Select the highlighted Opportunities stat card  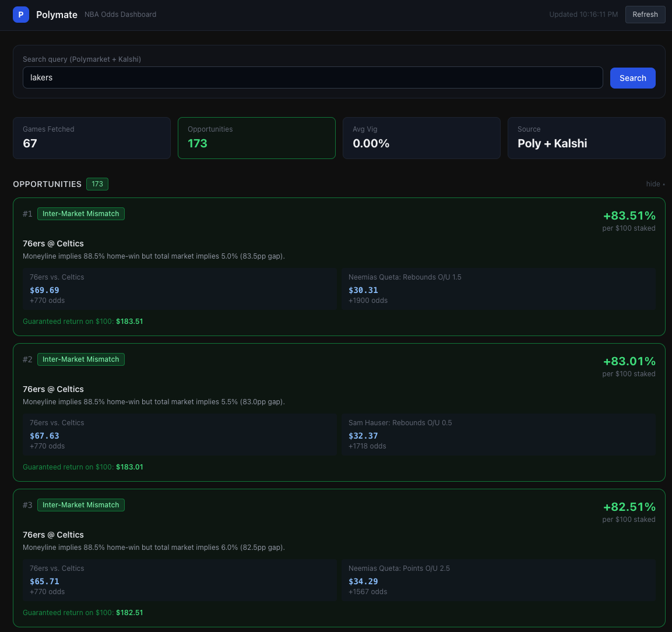(256, 138)
